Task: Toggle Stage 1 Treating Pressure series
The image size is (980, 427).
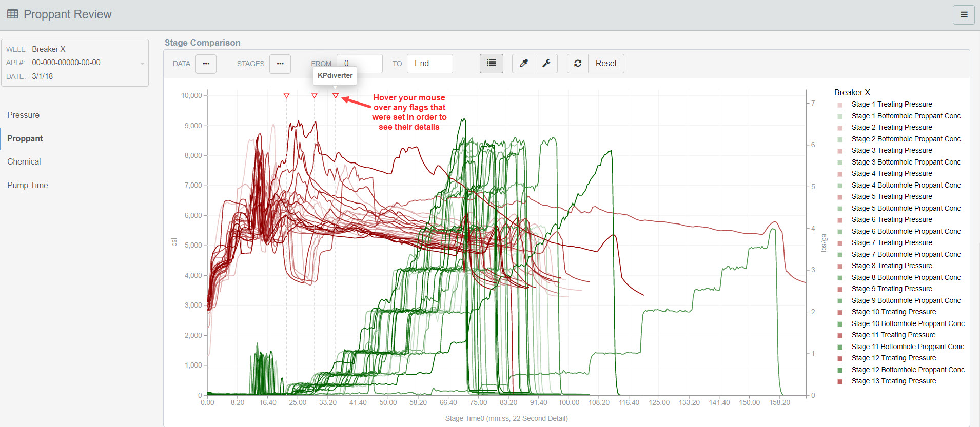Action: tap(891, 105)
